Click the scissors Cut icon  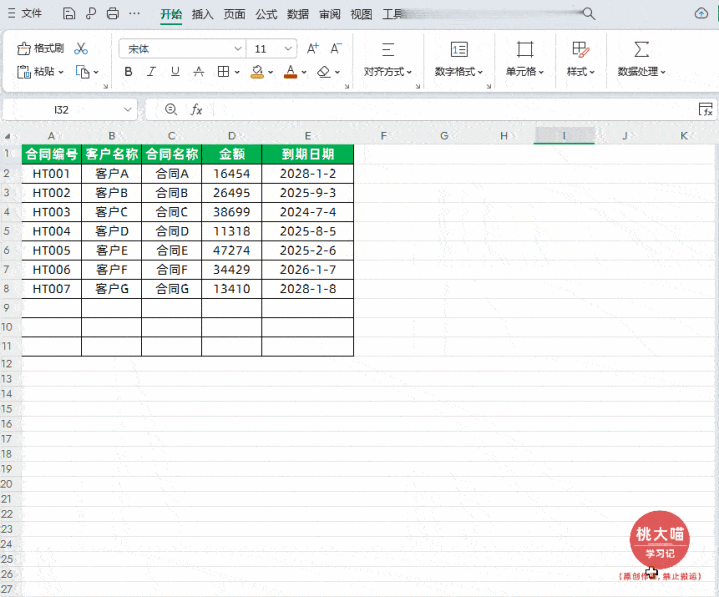pos(81,48)
